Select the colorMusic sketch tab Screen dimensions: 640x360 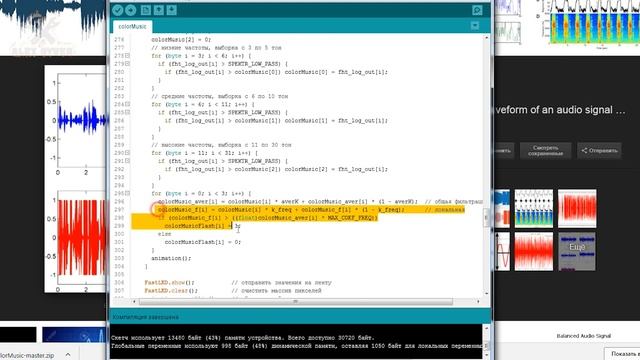tap(132, 27)
